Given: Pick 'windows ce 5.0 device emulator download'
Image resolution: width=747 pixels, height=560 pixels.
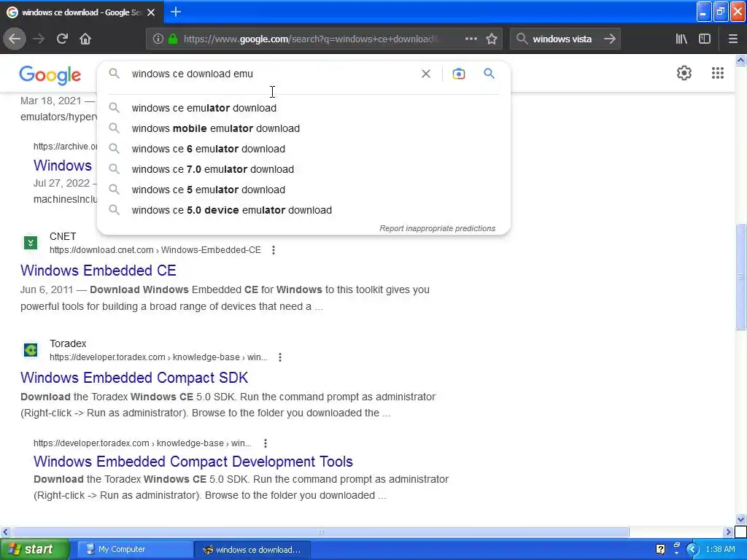Looking at the screenshot, I should [x=303, y=211].
